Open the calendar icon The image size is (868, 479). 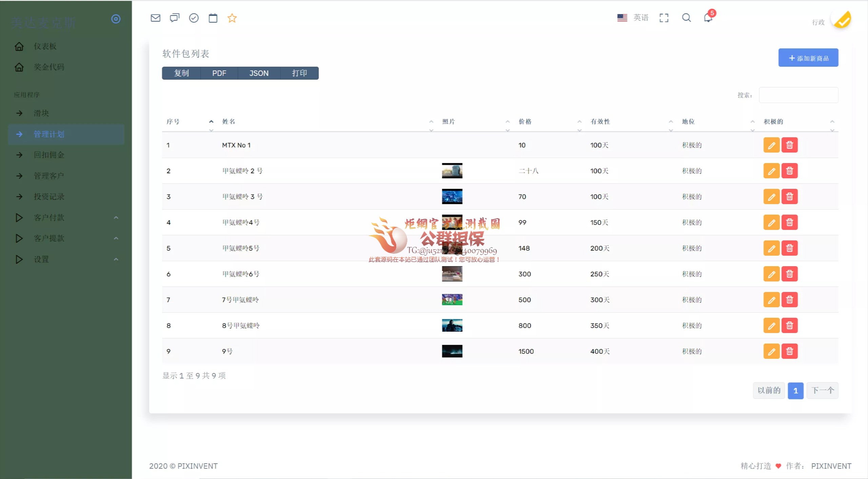pyautogui.click(x=213, y=18)
